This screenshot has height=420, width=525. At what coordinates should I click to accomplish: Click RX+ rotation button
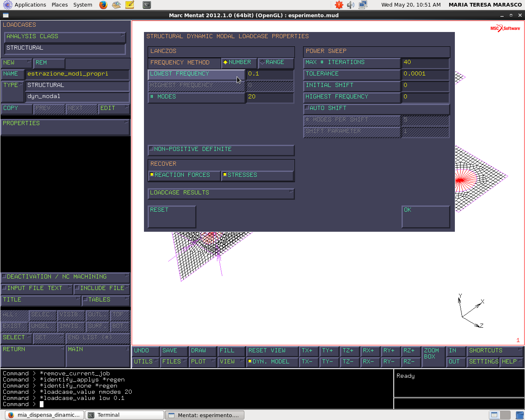370,351
